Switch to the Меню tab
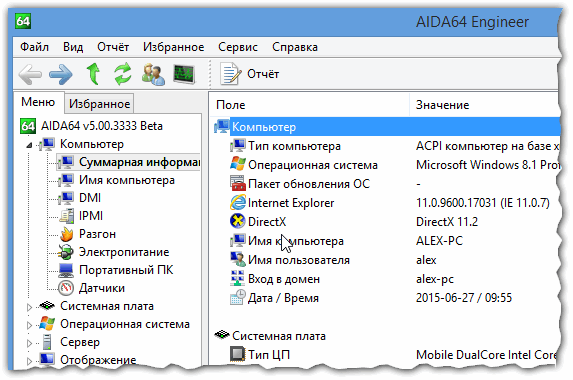Screen dimensions: 573x380 pos(38,102)
